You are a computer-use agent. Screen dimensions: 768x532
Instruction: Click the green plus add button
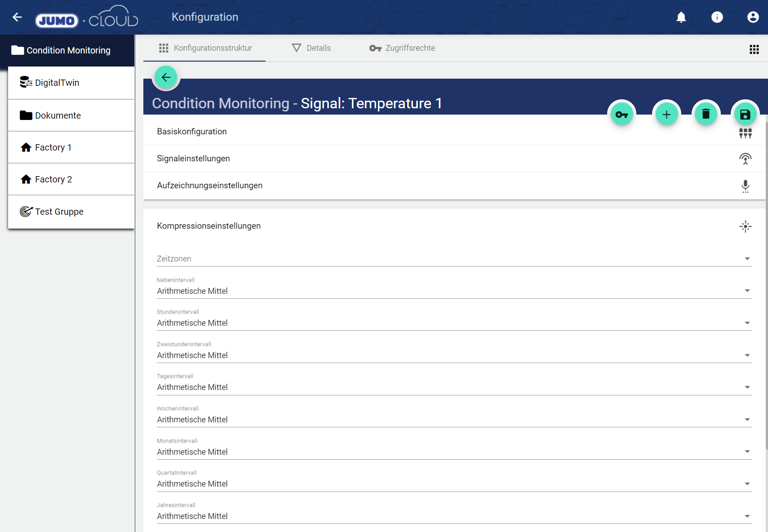[x=666, y=115]
